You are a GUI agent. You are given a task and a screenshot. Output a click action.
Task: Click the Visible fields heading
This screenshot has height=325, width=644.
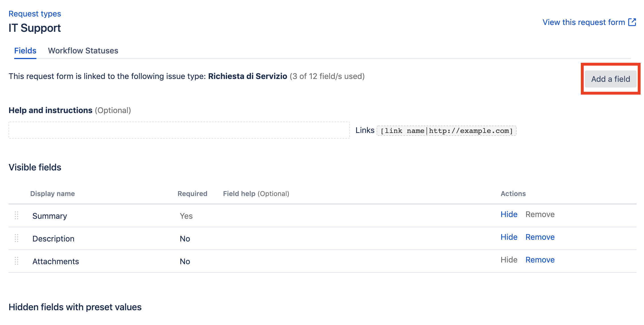pos(35,167)
